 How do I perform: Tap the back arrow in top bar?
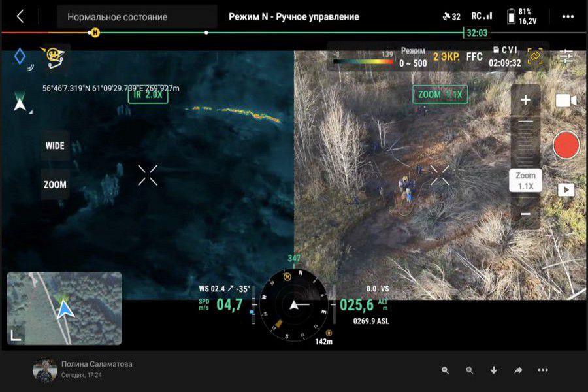[20, 16]
